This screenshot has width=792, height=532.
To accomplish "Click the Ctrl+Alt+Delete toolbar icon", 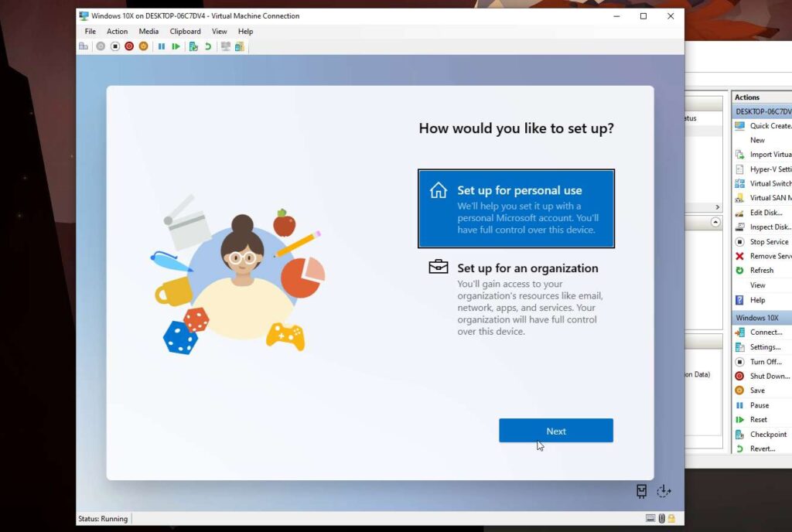I will tap(84, 46).
